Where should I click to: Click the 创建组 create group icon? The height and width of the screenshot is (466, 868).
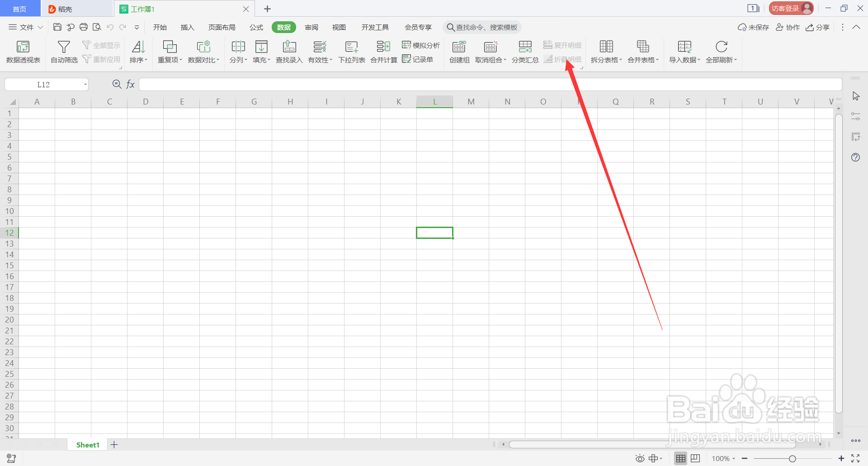[459, 47]
